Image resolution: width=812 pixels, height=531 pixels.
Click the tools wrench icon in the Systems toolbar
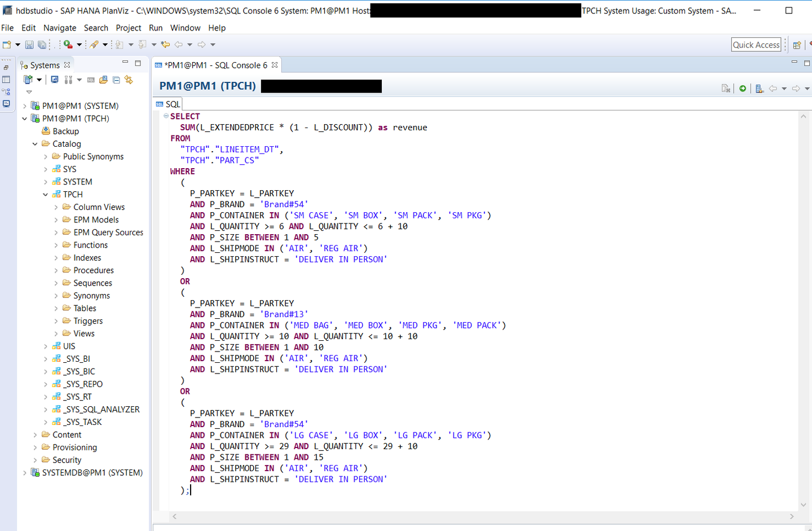[68, 80]
